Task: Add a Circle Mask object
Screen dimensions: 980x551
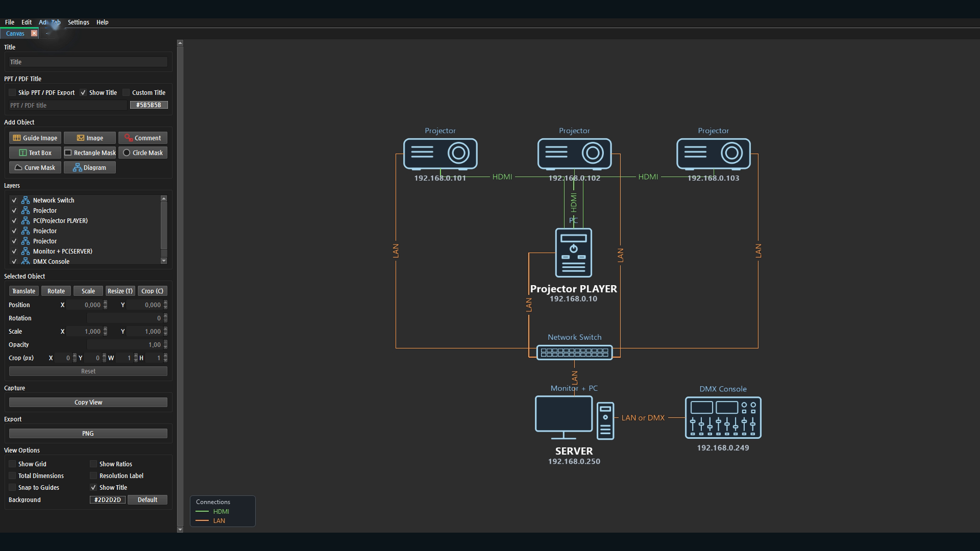Action: [143, 153]
